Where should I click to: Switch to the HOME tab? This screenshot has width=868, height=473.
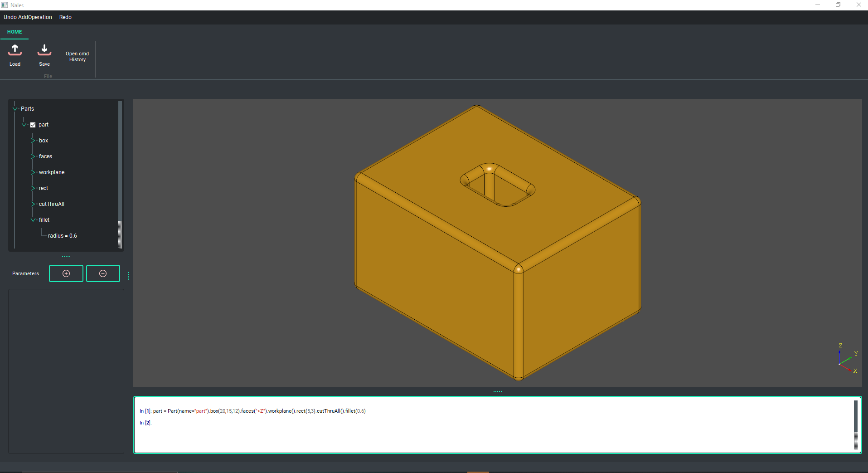tap(15, 32)
